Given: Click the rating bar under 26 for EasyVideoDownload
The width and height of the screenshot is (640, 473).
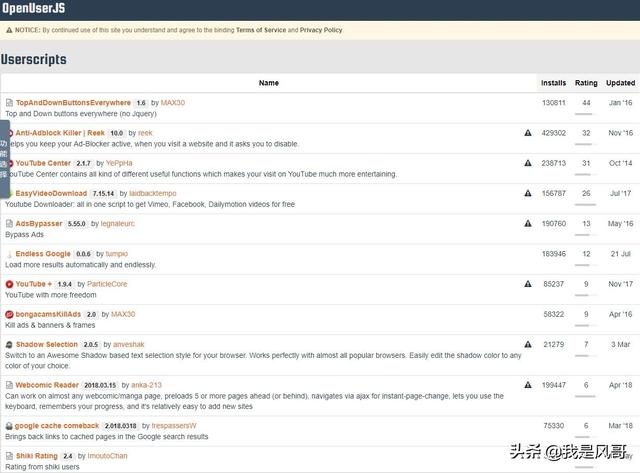Looking at the screenshot, I should click(x=585, y=204).
